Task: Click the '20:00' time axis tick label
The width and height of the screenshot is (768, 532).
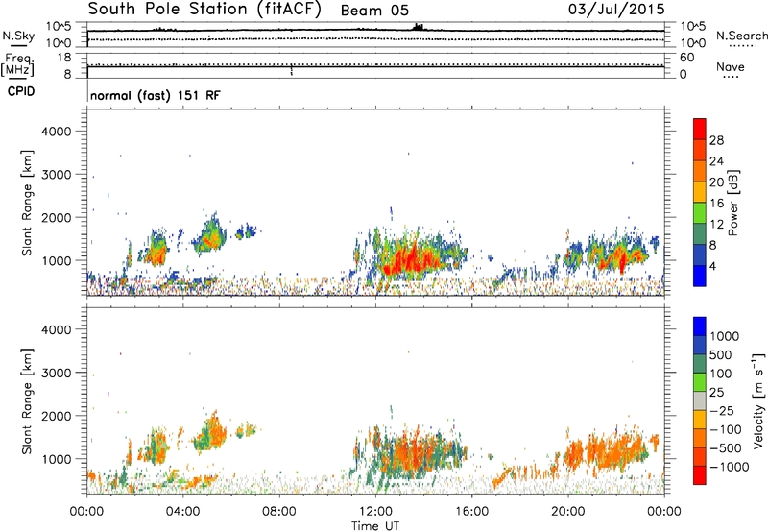Action: 568,512
